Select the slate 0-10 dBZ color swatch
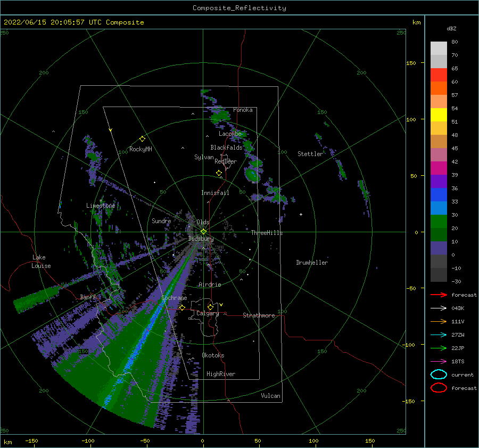The image size is (479, 448). pyautogui.click(x=439, y=248)
